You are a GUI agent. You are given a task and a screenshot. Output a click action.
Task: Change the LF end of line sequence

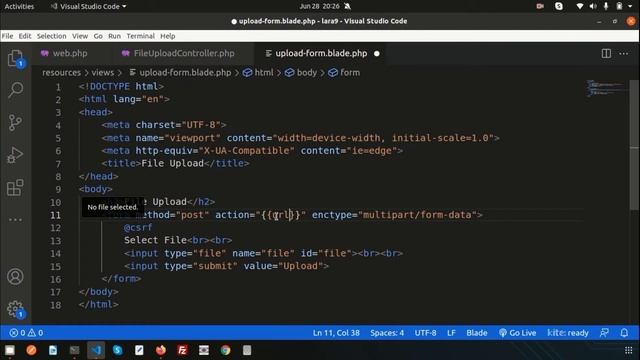click(x=451, y=333)
